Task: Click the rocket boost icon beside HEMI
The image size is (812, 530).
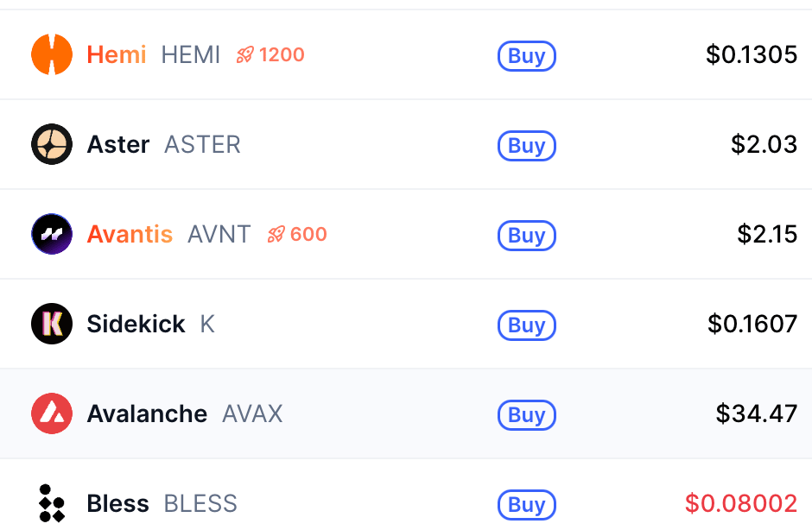Action: (245, 55)
